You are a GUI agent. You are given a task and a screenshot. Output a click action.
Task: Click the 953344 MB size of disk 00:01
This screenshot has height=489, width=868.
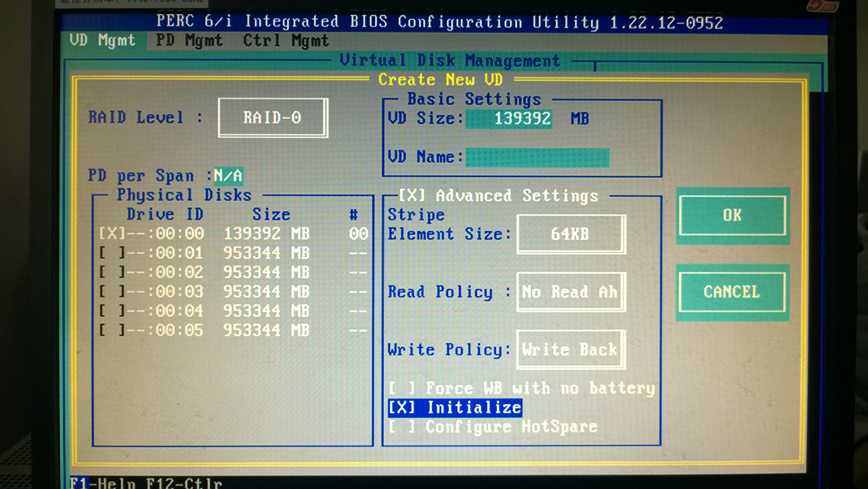267,253
